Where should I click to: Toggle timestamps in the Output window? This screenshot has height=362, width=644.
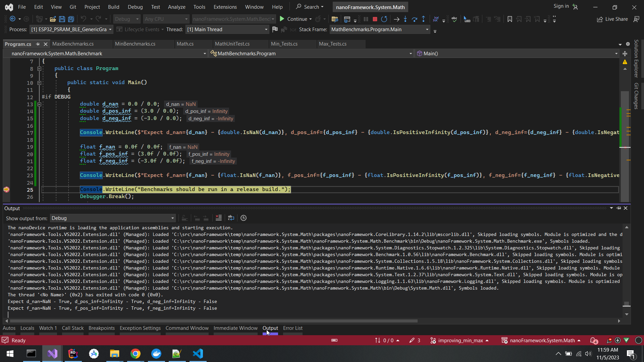[x=243, y=218]
